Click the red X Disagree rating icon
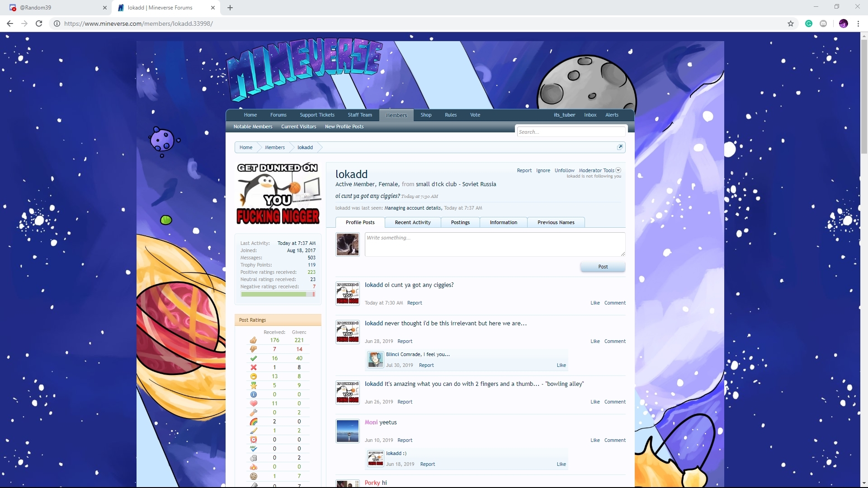The image size is (868, 488). (253, 367)
